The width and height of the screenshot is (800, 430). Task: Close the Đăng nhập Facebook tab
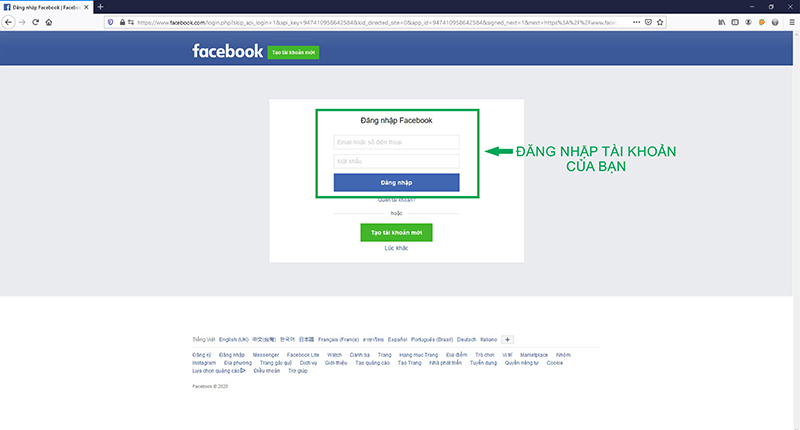click(86, 7)
